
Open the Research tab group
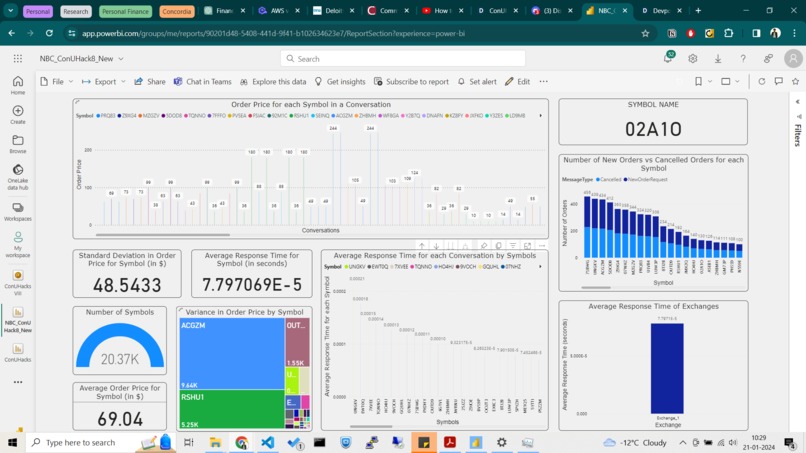pyautogui.click(x=76, y=11)
